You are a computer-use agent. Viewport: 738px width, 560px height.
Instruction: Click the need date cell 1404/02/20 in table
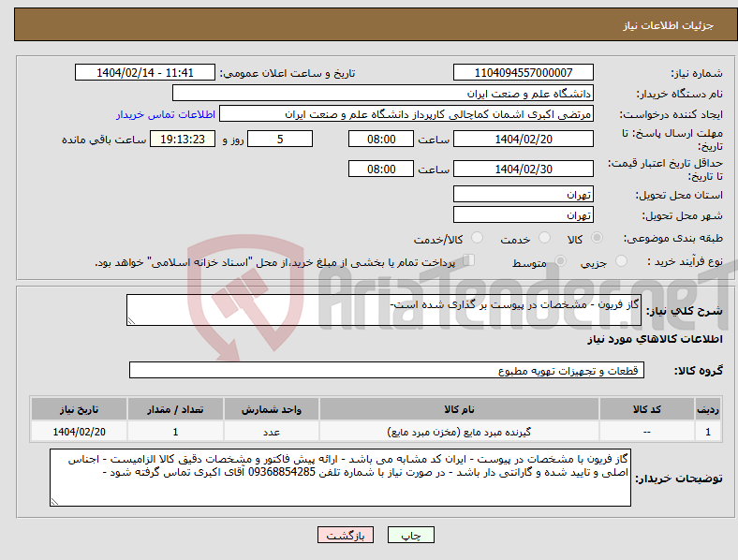(79, 432)
